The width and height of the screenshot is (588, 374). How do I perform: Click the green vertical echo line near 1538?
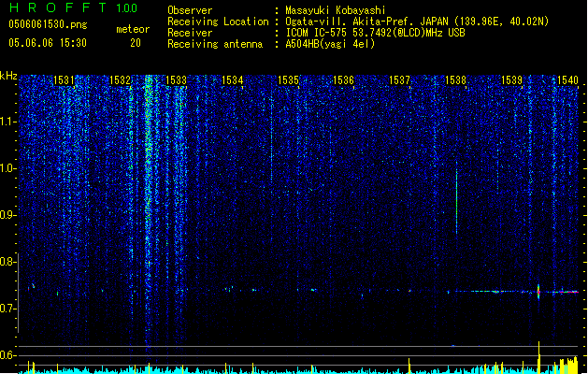pos(456,199)
